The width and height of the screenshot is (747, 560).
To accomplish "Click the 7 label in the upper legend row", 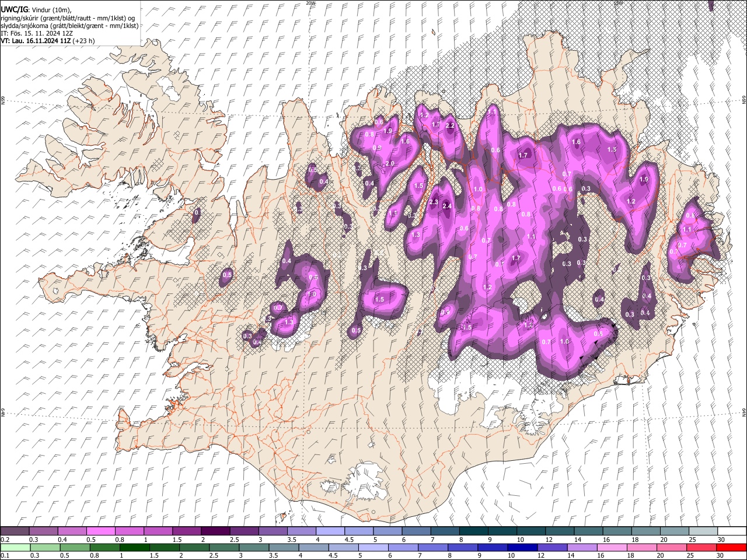I will [x=432, y=540].
